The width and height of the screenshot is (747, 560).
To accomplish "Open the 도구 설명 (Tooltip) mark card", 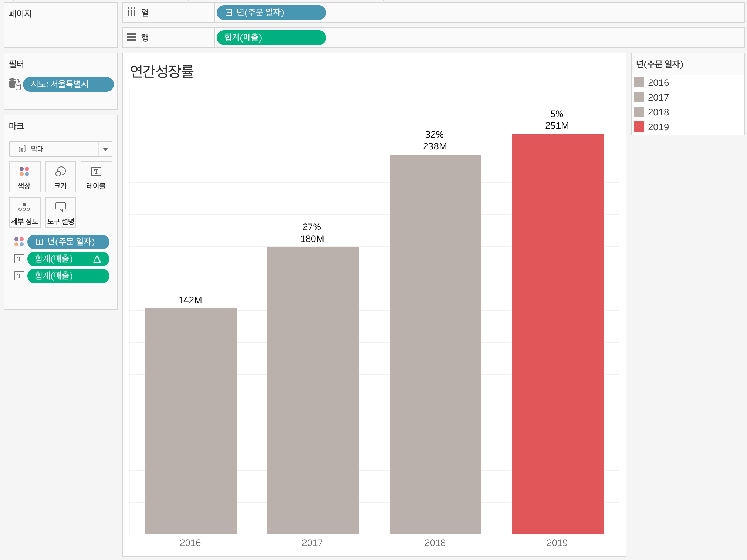I will [x=60, y=212].
